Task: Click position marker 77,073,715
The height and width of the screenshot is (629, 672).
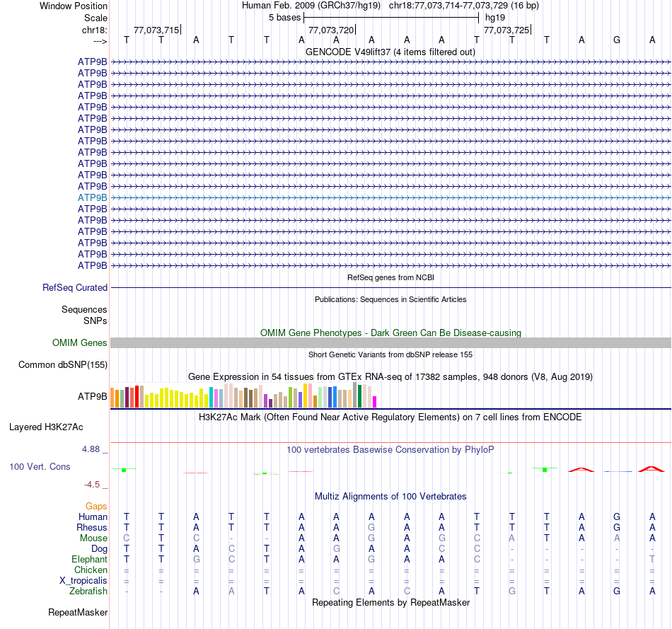Action: pyautogui.click(x=156, y=30)
